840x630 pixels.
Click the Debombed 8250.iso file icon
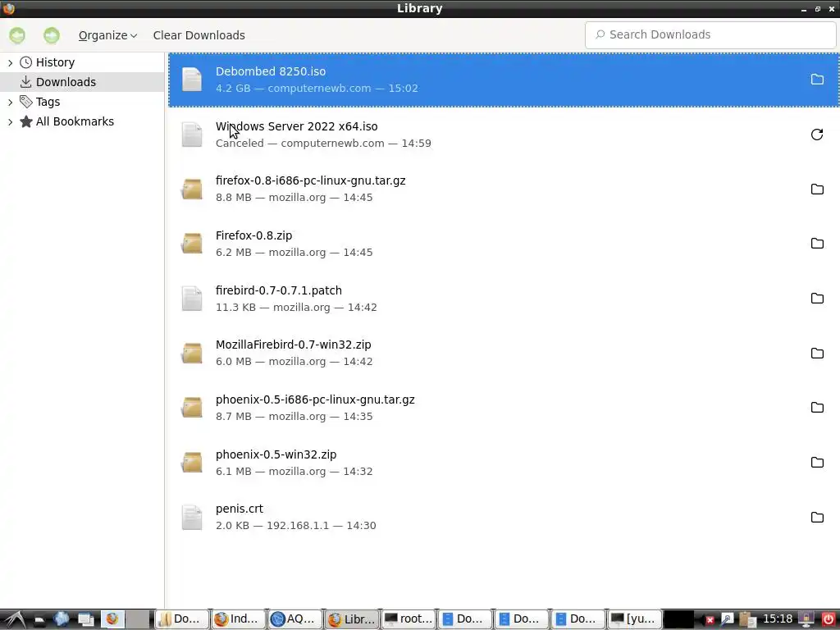(x=192, y=80)
